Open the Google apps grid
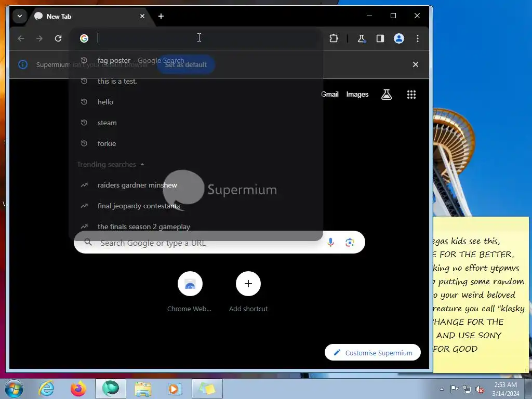The width and height of the screenshot is (532, 399). pos(411,95)
